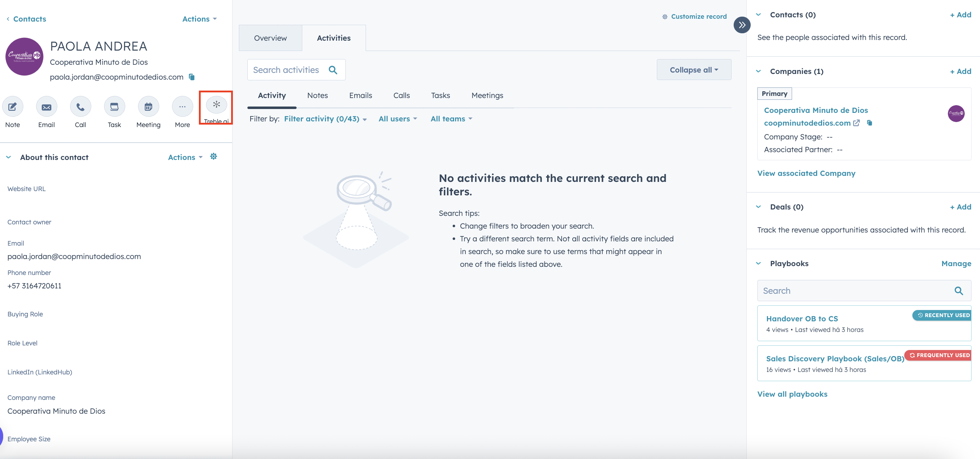Switch to the Meetings sub-tab
The image size is (980, 459).
point(487,96)
